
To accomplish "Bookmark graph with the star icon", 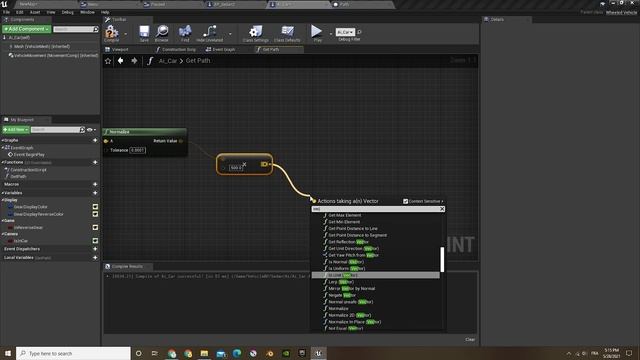I will click(x=108, y=61).
